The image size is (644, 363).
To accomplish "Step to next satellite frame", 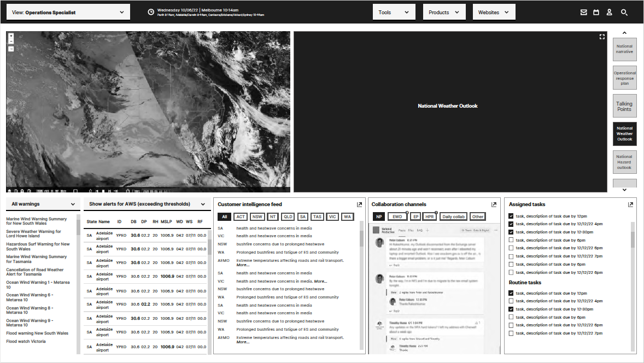I will [110, 191].
